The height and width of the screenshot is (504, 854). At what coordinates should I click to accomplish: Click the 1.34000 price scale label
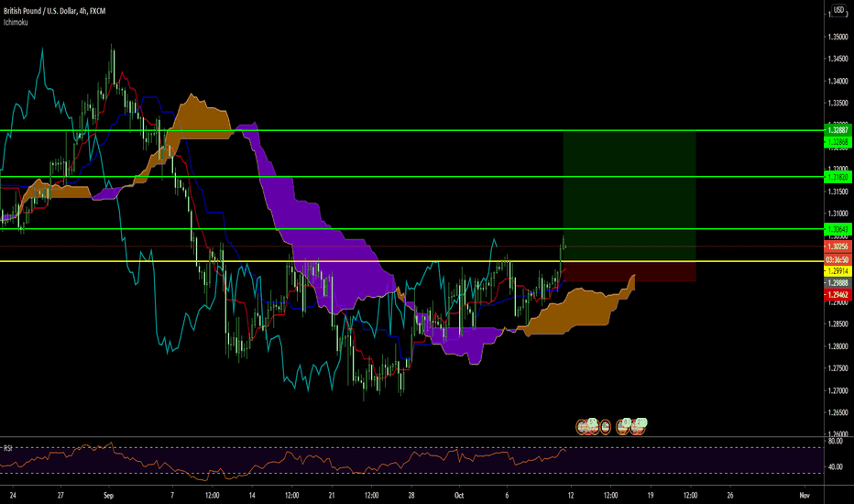(x=838, y=82)
